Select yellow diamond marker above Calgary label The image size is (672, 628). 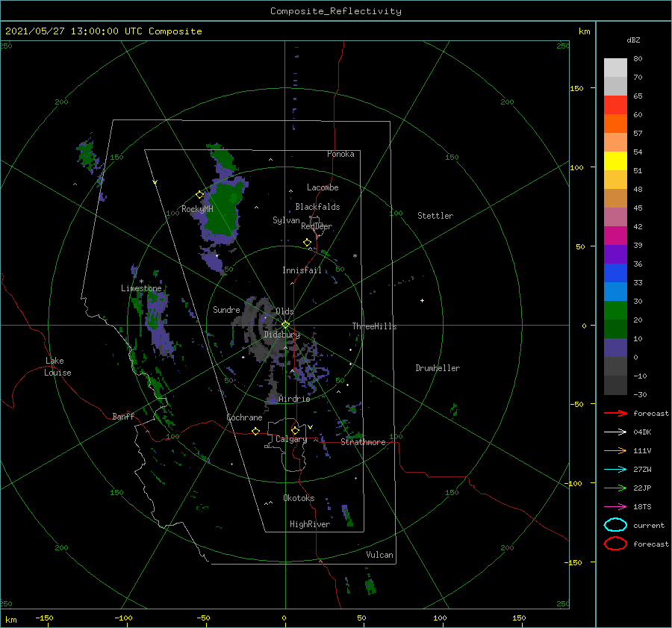[x=295, y=430]
